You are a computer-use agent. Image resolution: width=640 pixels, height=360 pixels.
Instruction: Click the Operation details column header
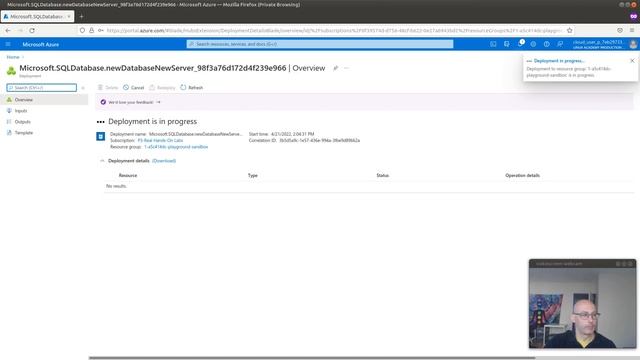pos(522,176)
